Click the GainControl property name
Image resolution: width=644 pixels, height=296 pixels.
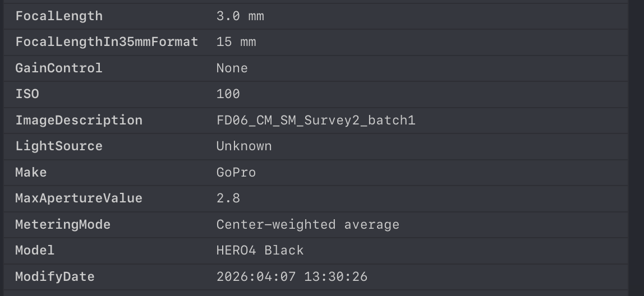pos(59,68)
